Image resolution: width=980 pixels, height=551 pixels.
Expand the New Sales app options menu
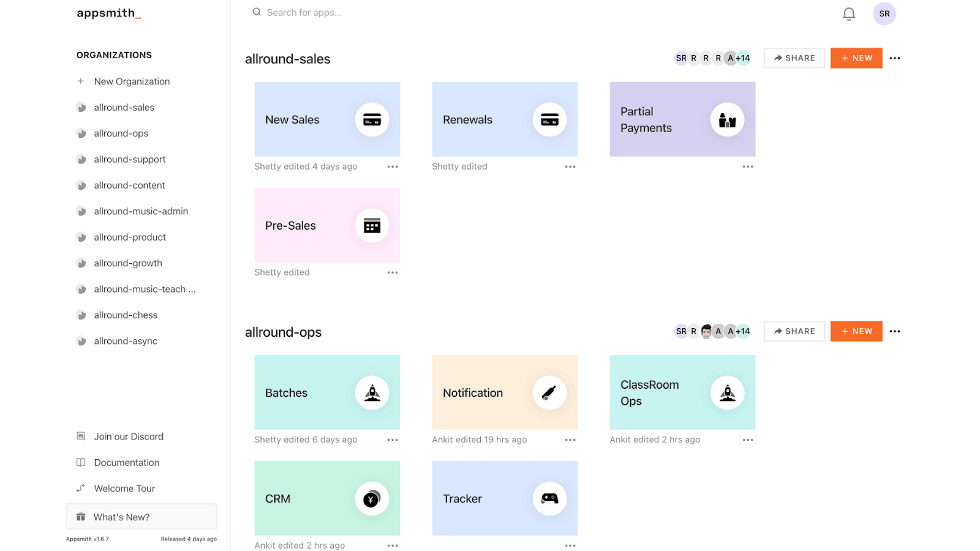(x=393, y=167)
